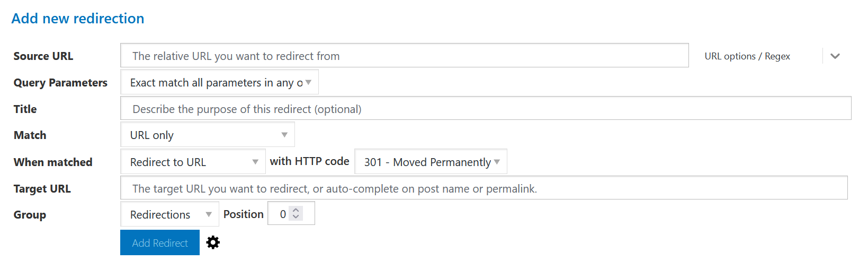
Task: Click the arrow icon on the Match select
Action: tap(284, 135)
